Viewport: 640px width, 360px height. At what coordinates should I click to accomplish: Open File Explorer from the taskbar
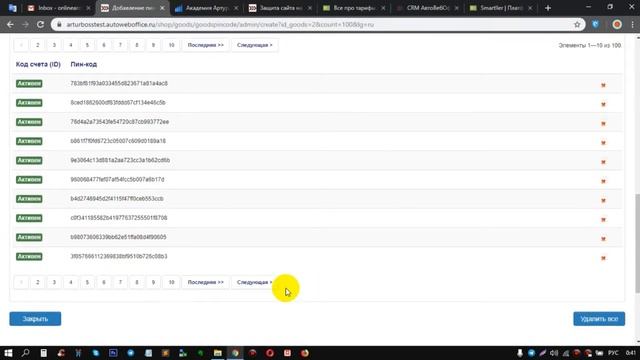pos(218,353)
